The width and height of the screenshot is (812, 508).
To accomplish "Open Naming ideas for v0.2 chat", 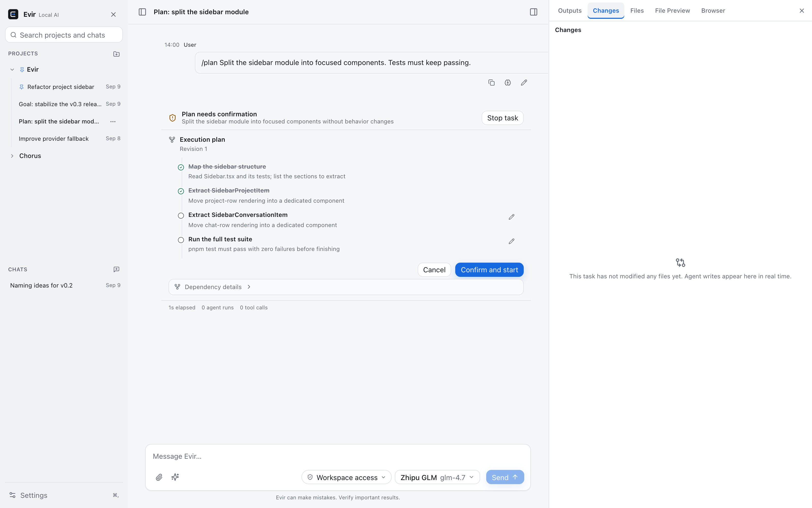I will 64,285.
